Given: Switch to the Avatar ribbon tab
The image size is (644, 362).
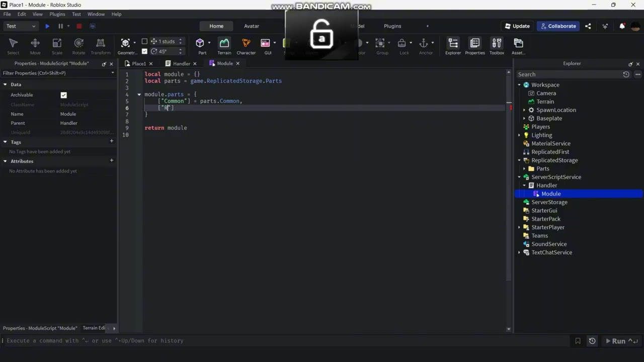Looking at the screenshot, I should pos(252,26).
